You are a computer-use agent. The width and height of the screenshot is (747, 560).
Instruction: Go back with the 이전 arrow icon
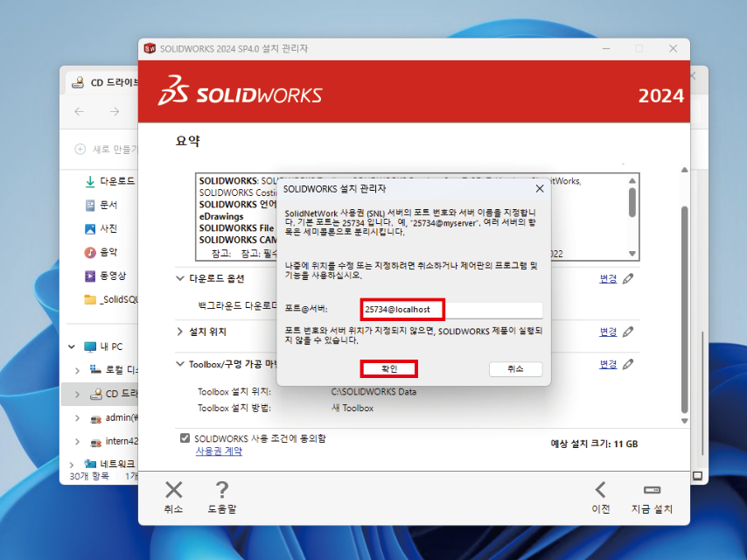pos(600,489)
